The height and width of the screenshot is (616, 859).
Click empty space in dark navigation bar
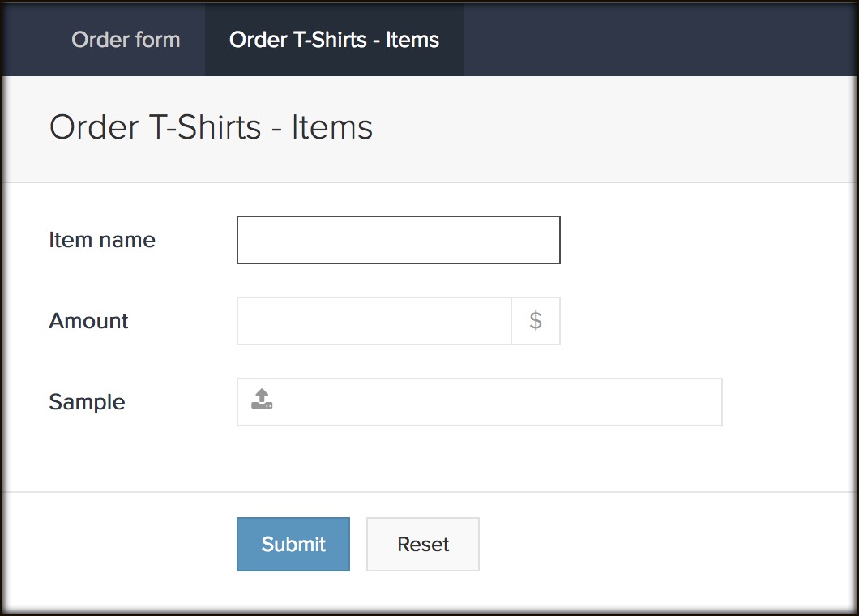click(x=648, y=40)
